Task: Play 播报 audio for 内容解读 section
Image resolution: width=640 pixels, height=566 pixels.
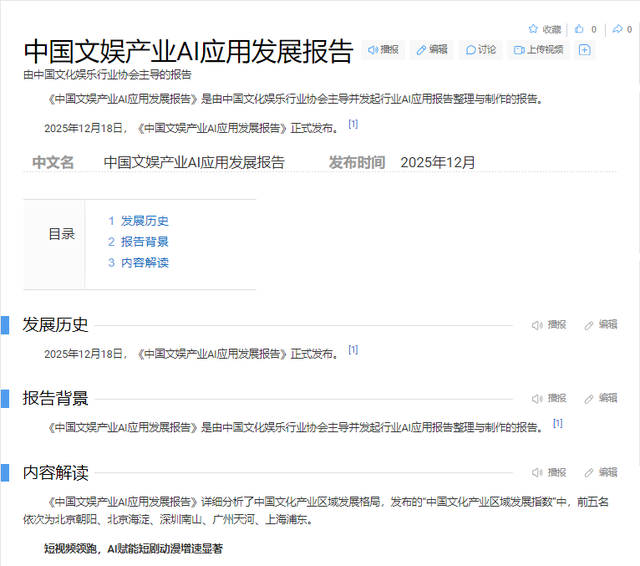Action: click(x=549, y=472)
